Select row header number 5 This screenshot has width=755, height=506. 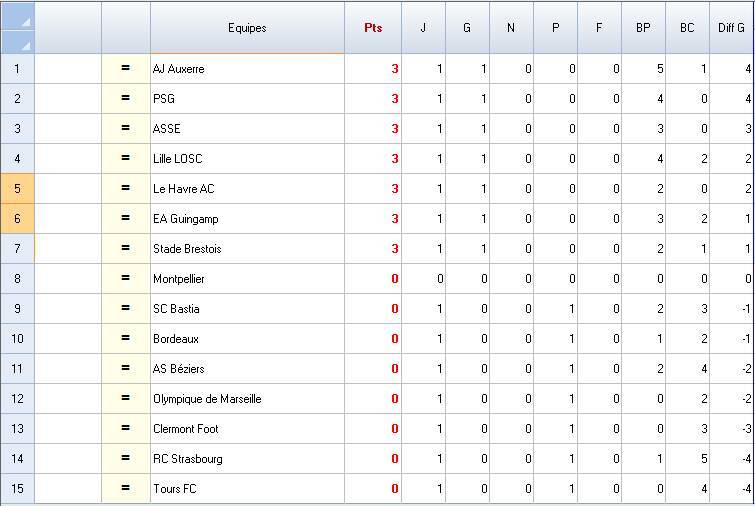17,189
